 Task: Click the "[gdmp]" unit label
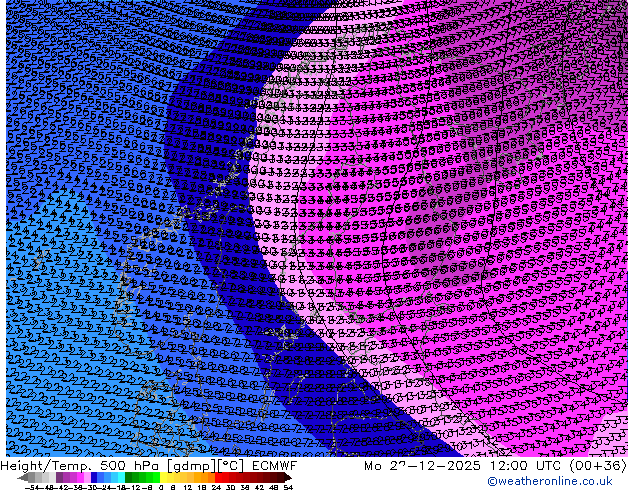tap(192, 466)
